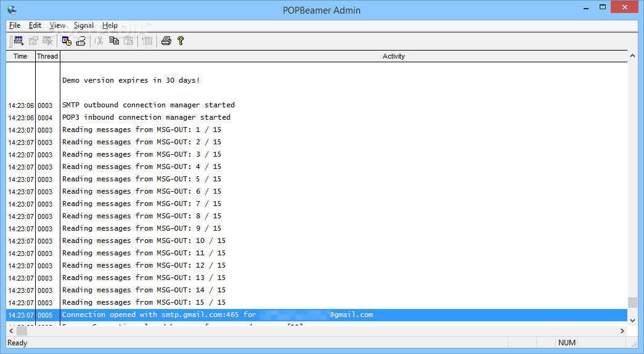Click 'Ready' in the status bar
The width and height of the screenshot is (644, 354).
(17, 343)
